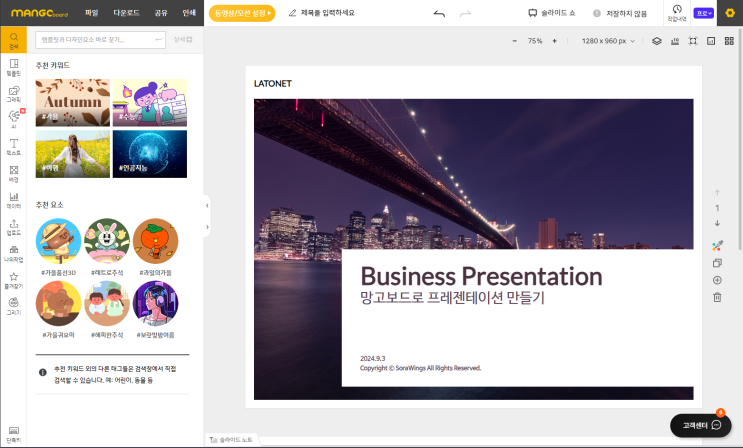Duplicate the current slide

point(717,263)
